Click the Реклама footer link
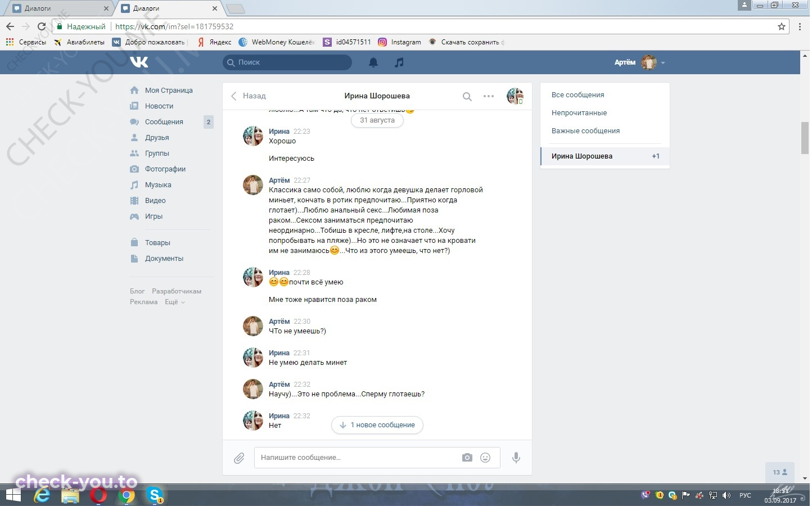 [144, 302]
